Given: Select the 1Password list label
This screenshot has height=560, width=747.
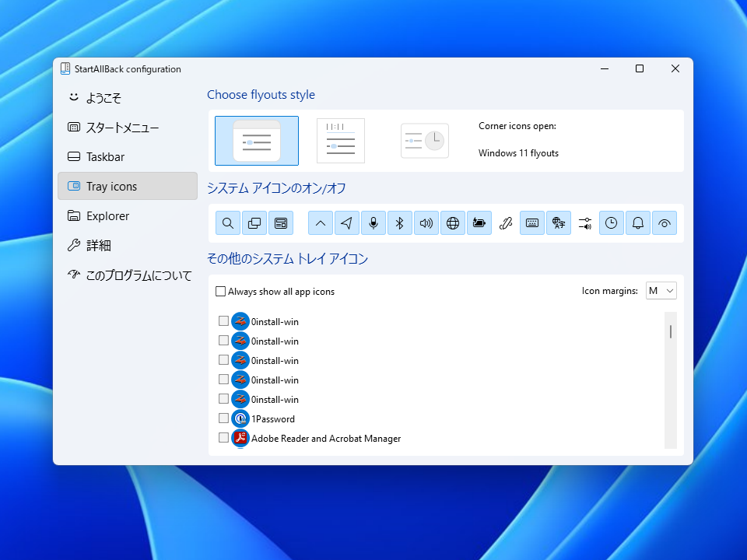Looking at the screenshot, I should click(x=273, y=419).
